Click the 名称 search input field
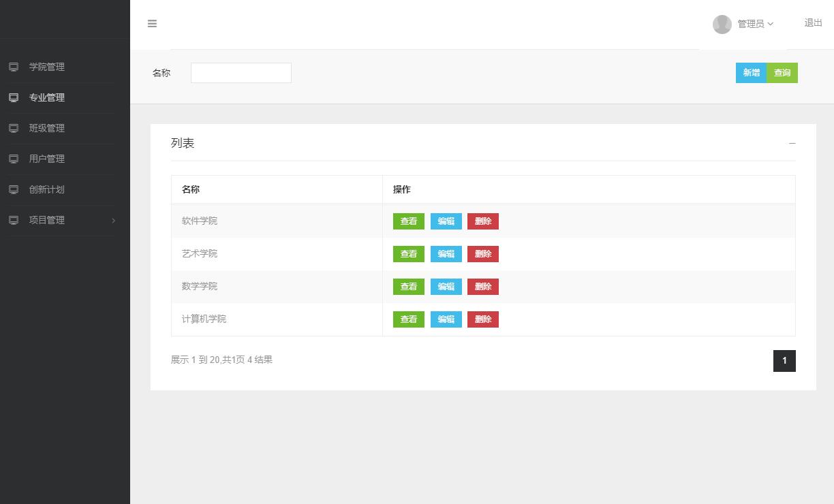 point(241,73)
